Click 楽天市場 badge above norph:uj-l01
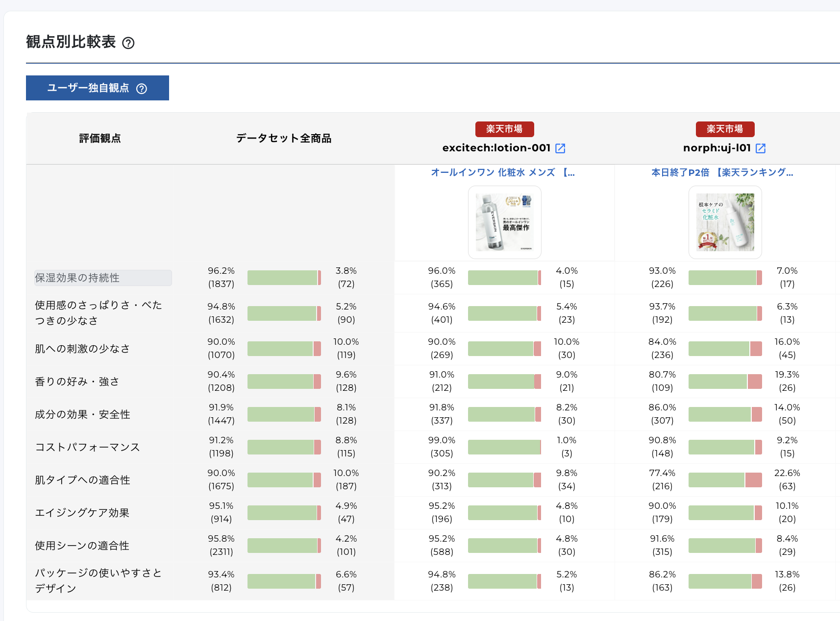Image resolution: width=840 pixels, height=621 pixels. (x=725, y=129)
